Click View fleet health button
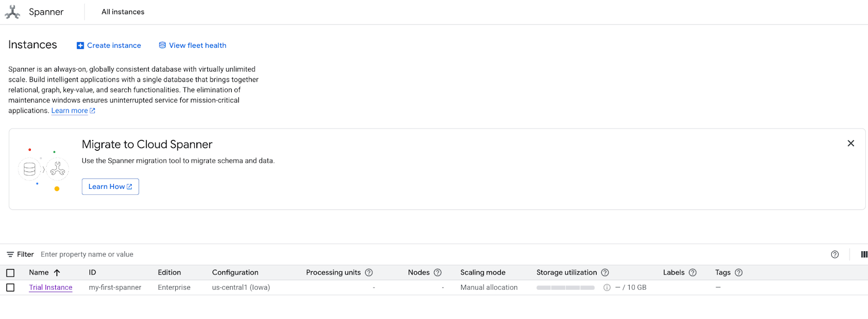Viewport: 868px width, 319px height. pos(193,46)
